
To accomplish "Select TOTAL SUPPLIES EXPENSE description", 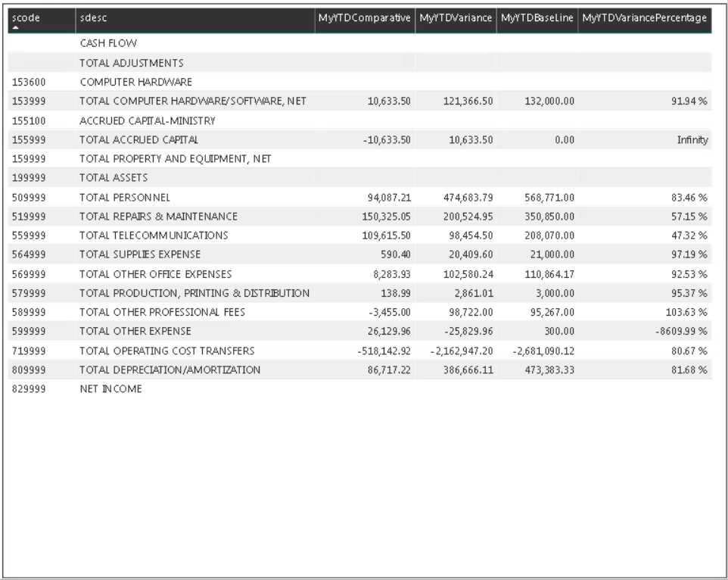I will (140, 254).
